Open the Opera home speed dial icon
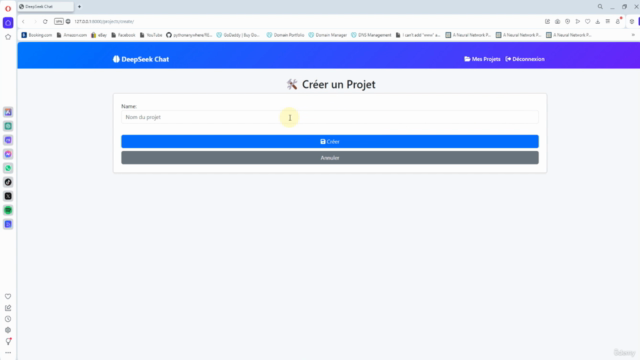 (x=8, y=23)
